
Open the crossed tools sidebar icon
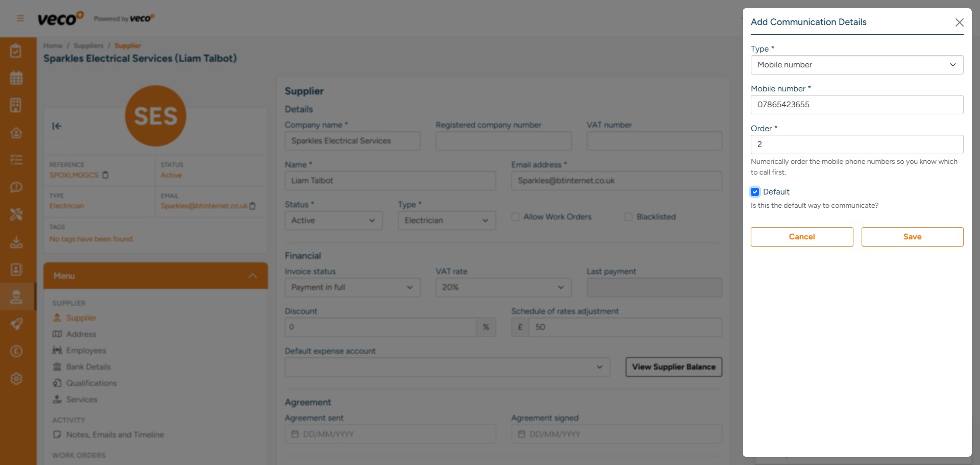[16, 214]
